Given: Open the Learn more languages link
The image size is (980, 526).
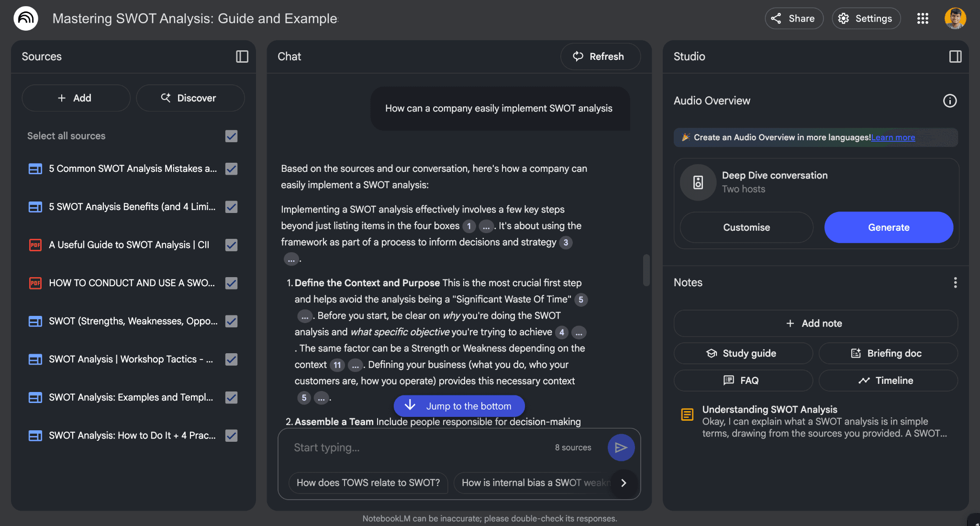Looking at the screenshot, I should pos(892,137).
